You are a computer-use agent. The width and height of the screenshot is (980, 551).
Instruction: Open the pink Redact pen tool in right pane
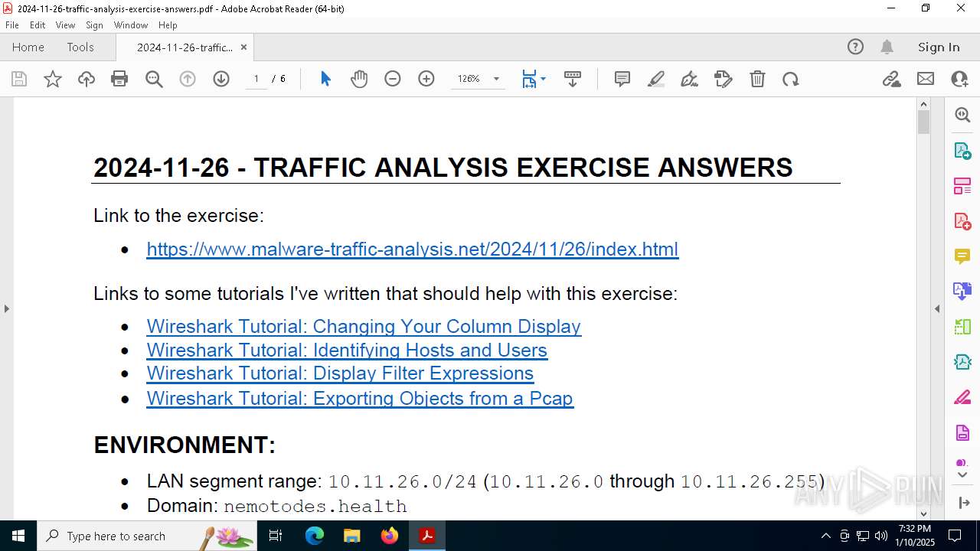[962, 397]
